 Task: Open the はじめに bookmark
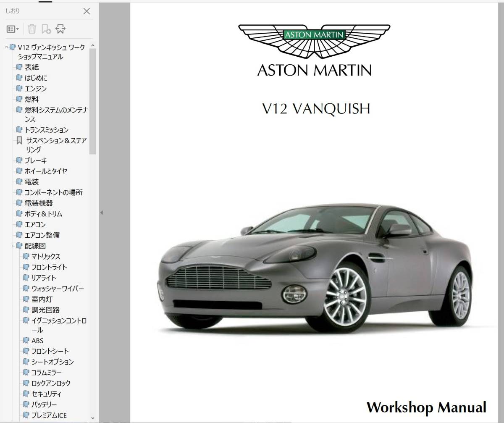tap(36, 78)
